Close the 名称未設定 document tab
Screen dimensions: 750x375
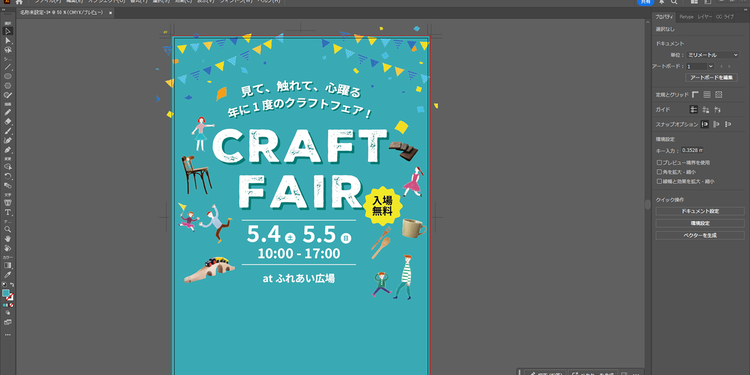click(x=110, y=12)
